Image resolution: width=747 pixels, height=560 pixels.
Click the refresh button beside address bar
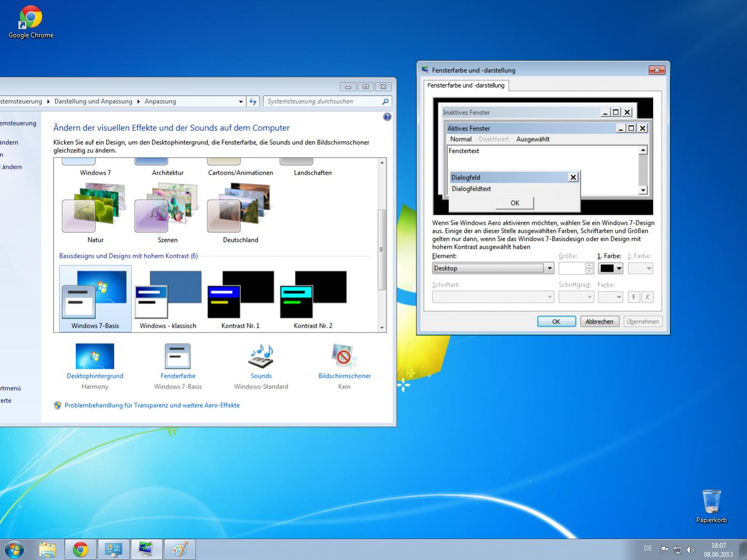(253, 101)
